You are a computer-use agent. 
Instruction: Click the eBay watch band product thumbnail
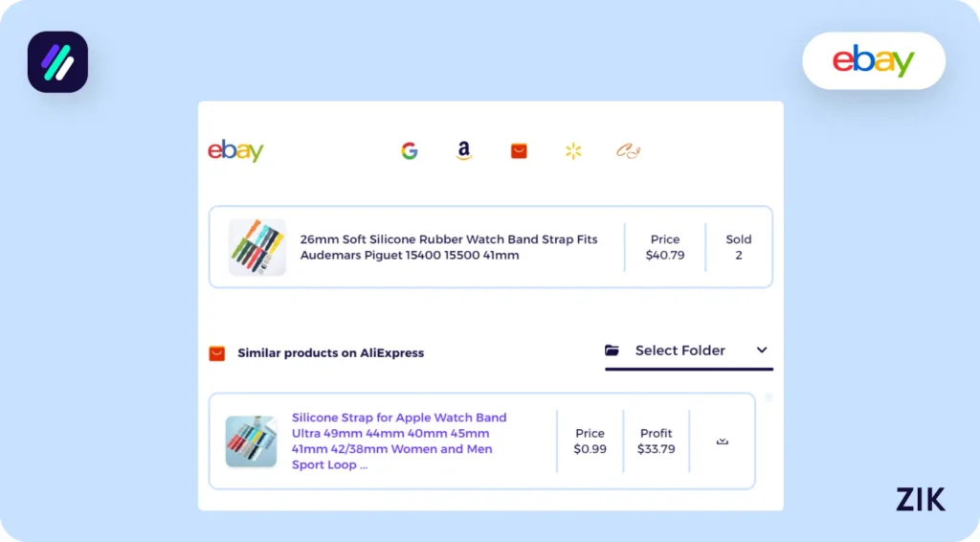(x=257, y=247)
